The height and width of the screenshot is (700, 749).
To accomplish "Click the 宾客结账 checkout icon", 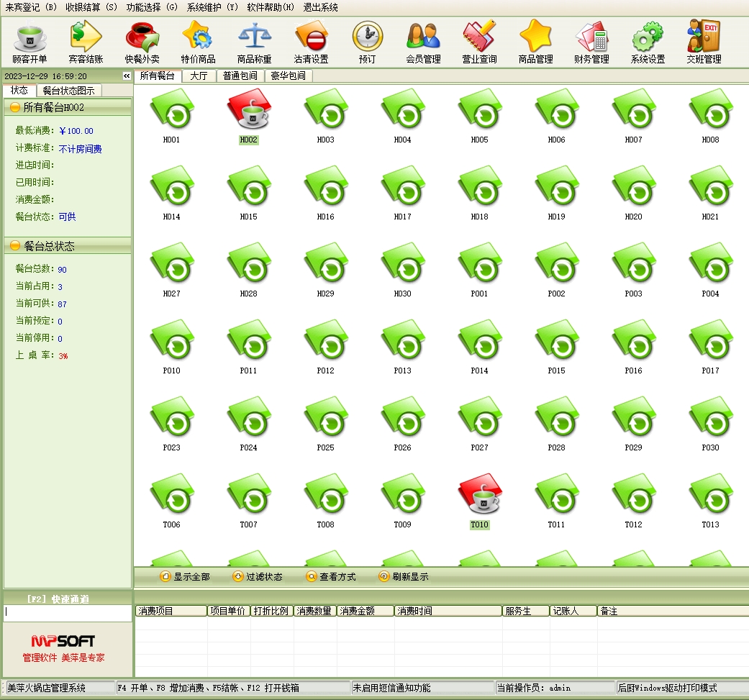I will click(x=86, y=42).
